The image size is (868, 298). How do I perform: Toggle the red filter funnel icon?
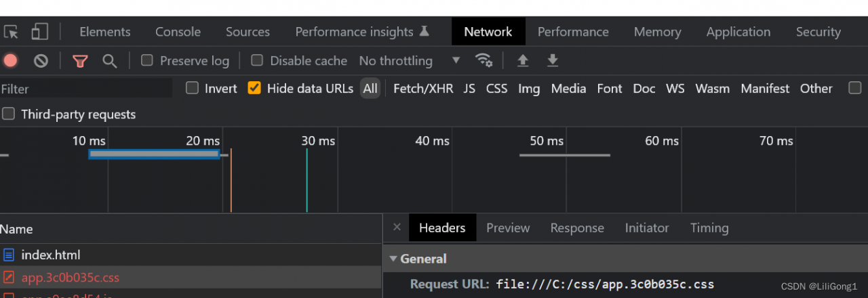point(80,61)
